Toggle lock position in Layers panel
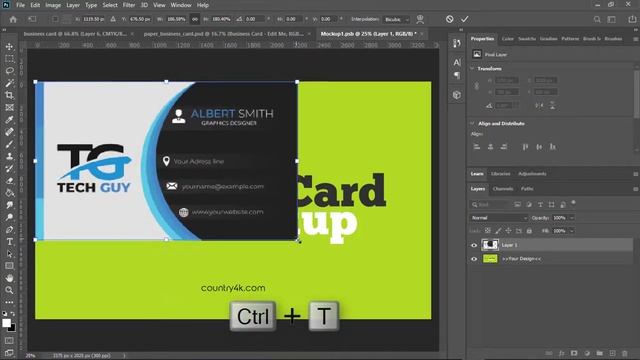The height and width of the screenshot is (360, 640). tap(508, 231)
